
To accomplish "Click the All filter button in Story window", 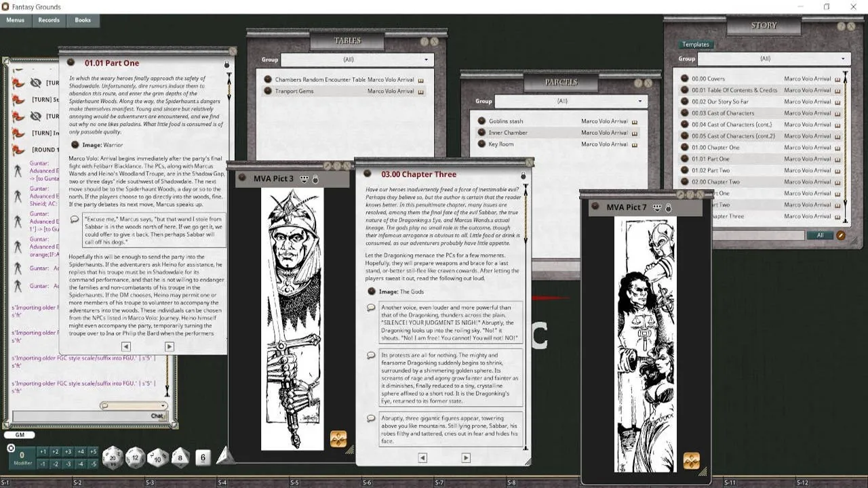I will coord(820,235).
